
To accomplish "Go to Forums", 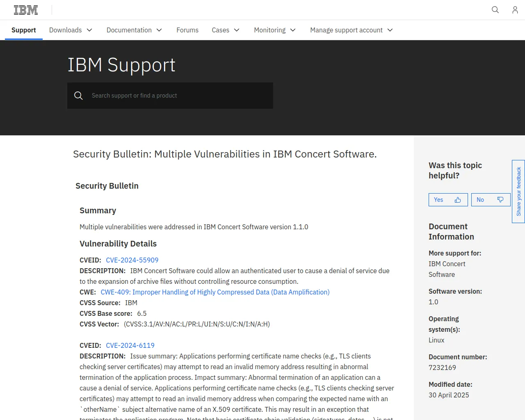I will coord(187,30).
